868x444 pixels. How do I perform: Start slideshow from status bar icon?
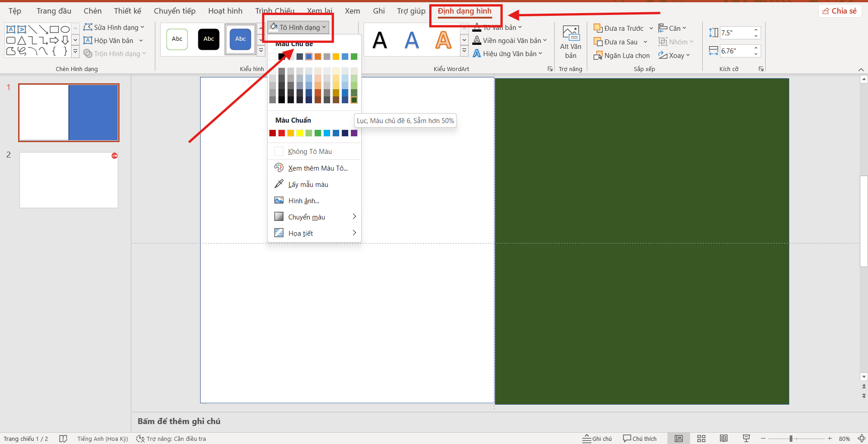pyautogui.click(x=746, y=439)
